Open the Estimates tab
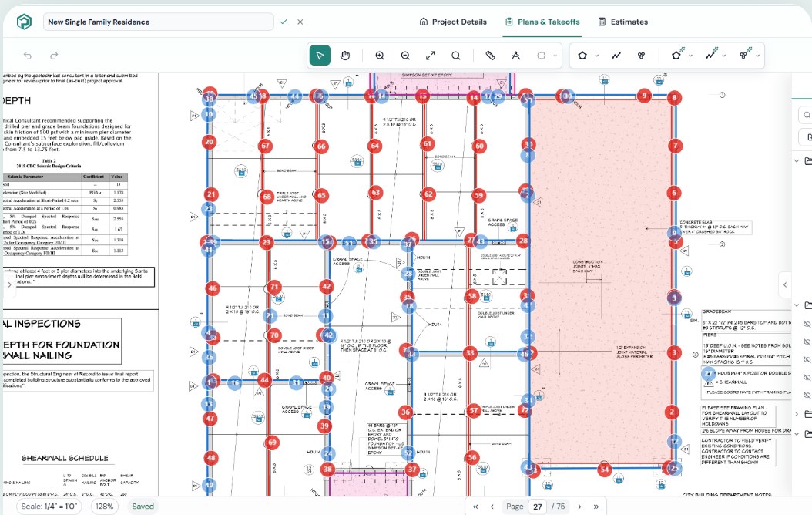The width and height of the screenshot is (812, 515). click(x=623, y=22)
